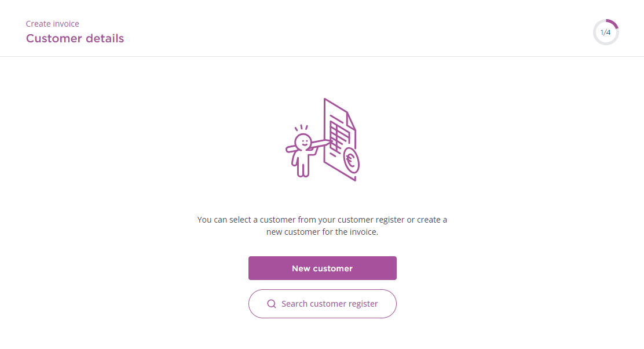Select the 1/4 step counter text

605,32
